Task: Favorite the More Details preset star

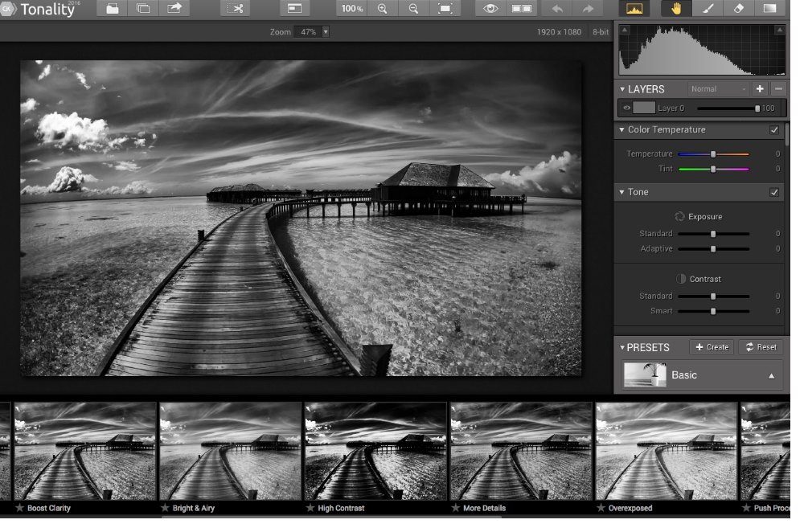Action: coord(455,508)
